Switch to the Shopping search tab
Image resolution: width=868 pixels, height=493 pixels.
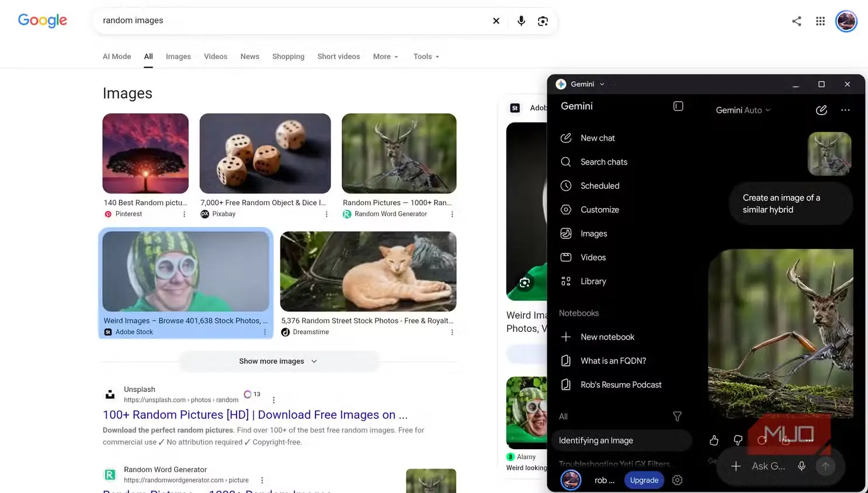click(x=288, y=57)
